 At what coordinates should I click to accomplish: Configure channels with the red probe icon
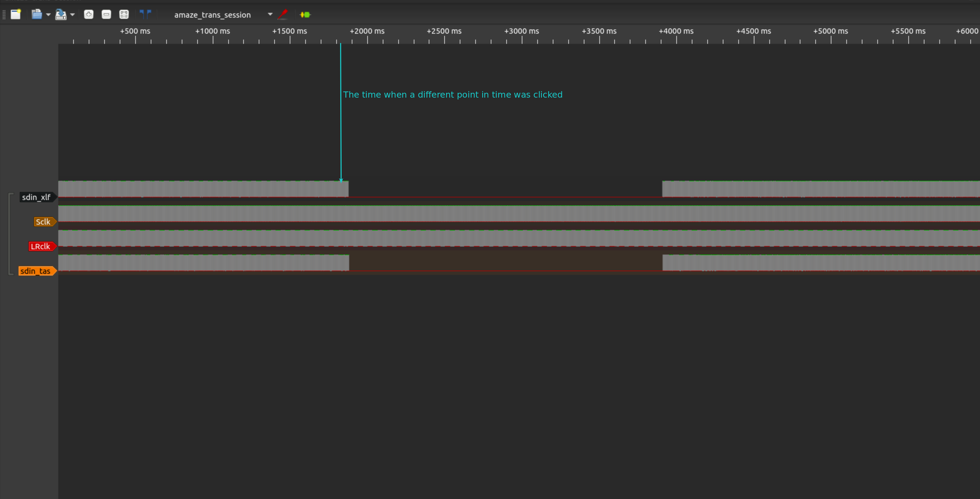(x=283, y=14)
